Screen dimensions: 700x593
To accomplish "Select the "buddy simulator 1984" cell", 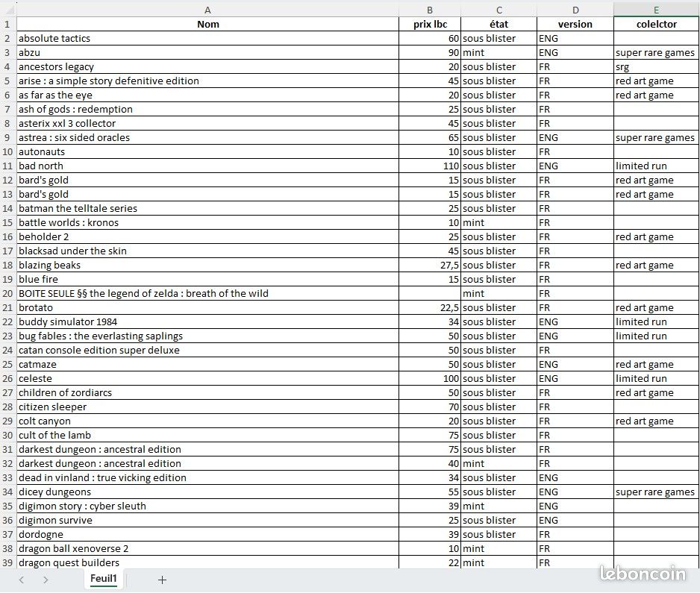I will coord(207,321).
